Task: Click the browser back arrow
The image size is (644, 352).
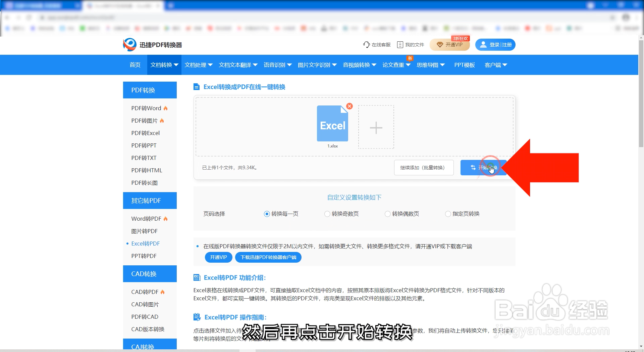Action: click(8, 17)
